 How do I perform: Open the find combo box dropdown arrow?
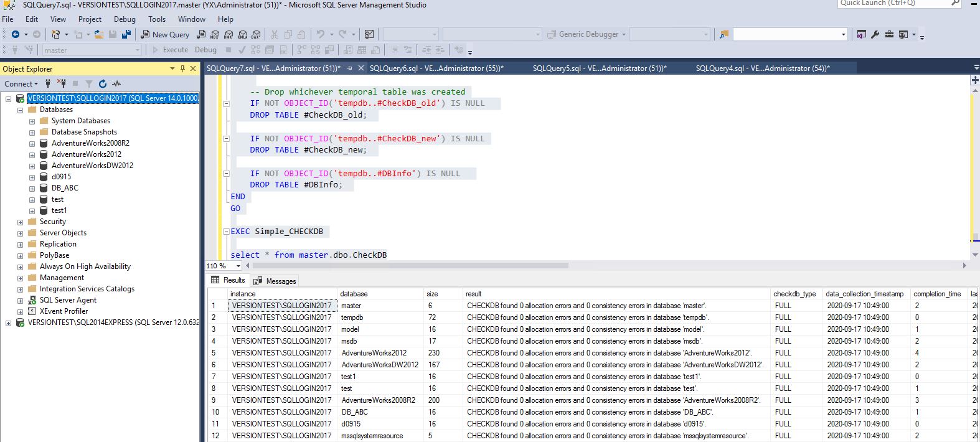(844, 34)
